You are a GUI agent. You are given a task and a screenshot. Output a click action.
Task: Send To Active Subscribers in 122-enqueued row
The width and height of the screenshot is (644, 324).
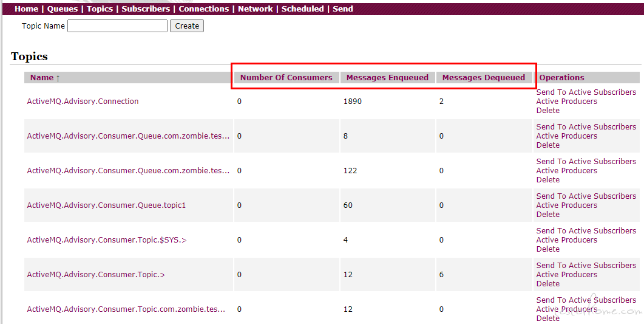[586, 161]
